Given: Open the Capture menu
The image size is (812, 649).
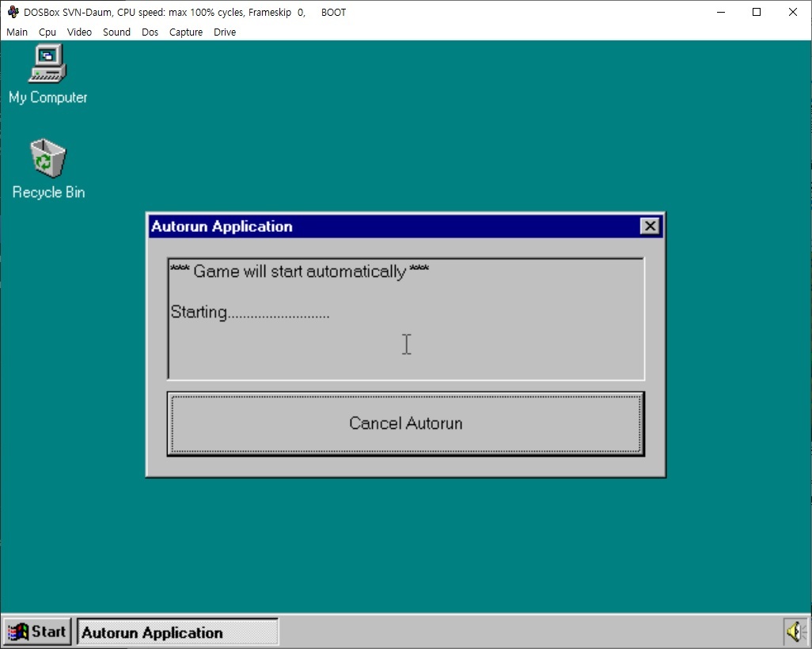Looking at the screenshot, I should (x=186, y=32).
